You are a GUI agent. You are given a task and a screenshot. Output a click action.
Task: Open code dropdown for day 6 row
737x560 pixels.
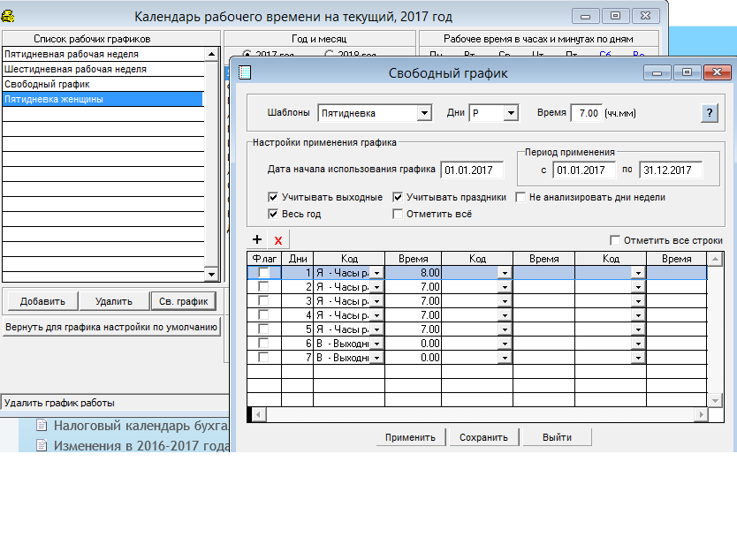click(377, 344)
